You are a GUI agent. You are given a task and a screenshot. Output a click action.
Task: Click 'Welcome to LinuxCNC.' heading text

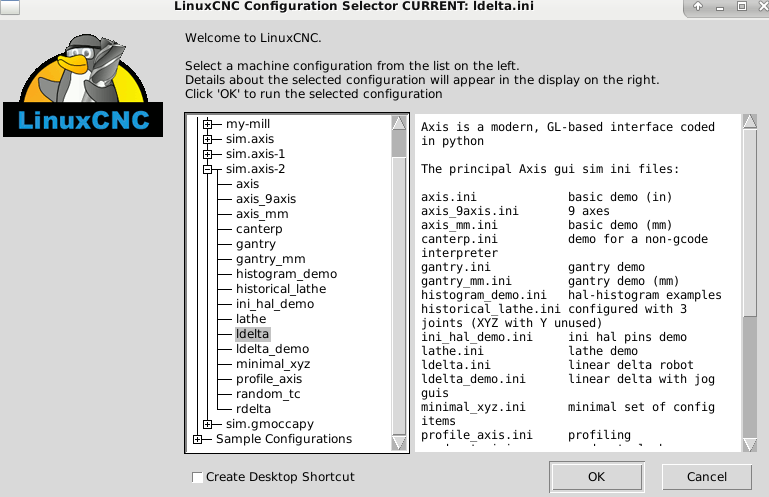coord(253,38)
